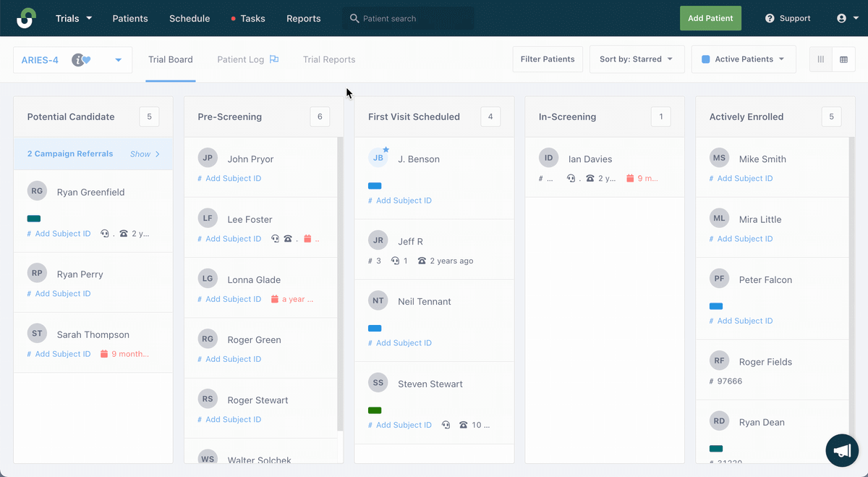The height and width of the screenshot is (477, 868).
Task: Click the trial info heart icon next to ARIES-4
Action: click(x=81, y=60)
